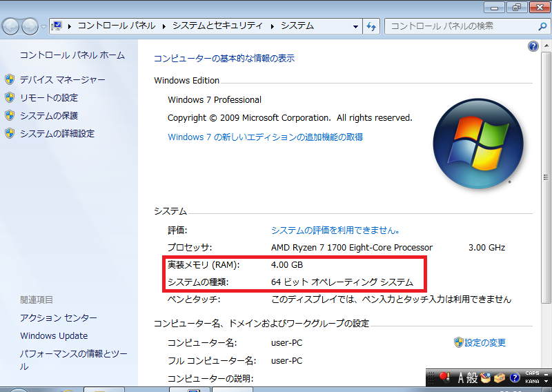552x392 pixels.
Task: Open the IME toolbox icon in language bar
Action: (500, 378)
